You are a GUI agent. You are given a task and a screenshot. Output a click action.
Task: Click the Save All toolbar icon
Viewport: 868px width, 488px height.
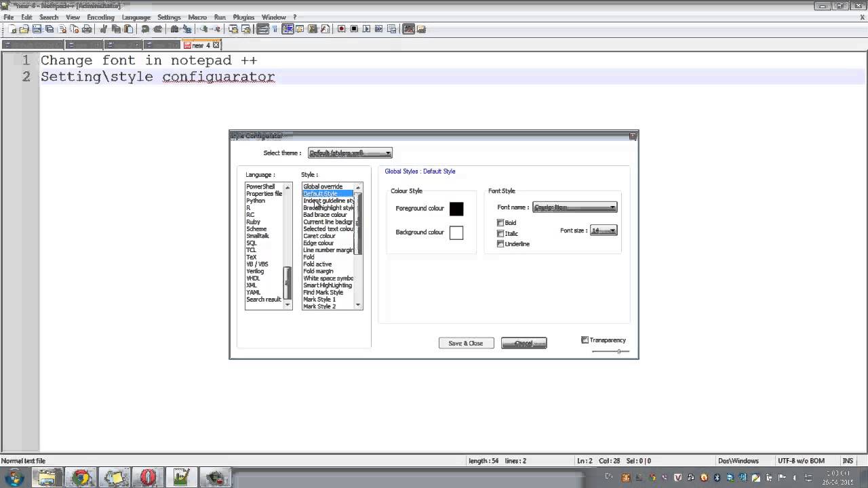(x=50, y=29)
